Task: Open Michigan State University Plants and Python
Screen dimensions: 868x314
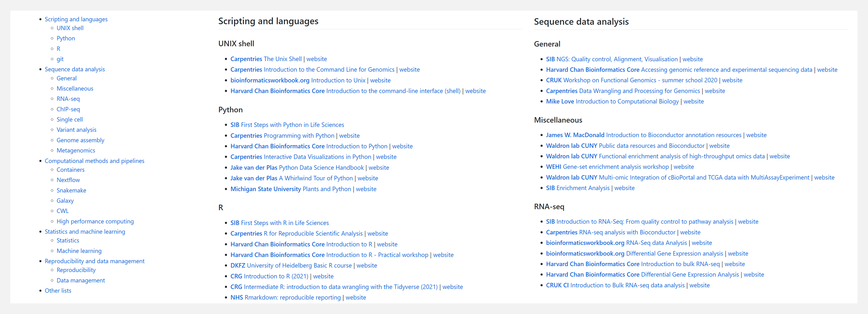Action: 291,189
